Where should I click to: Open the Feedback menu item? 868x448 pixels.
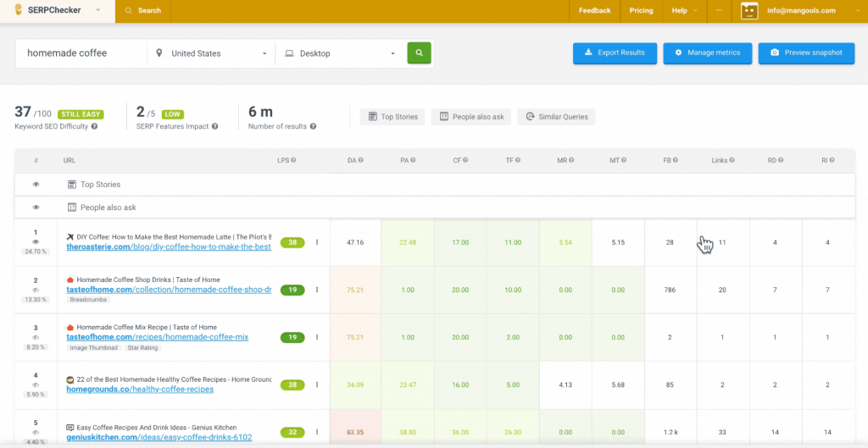tap(594, 10)
